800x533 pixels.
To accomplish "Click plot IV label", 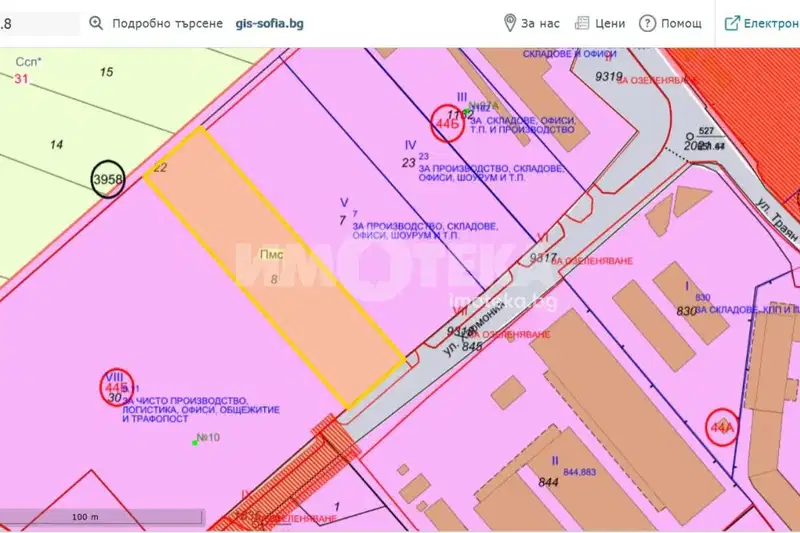I will pyautogui.click(x=410, y=145).
